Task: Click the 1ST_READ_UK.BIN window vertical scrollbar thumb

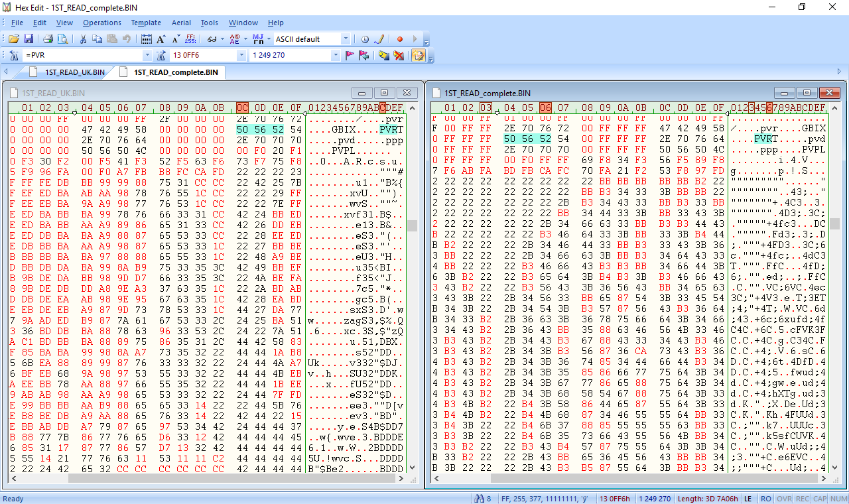Action: (x=412, y=226)
